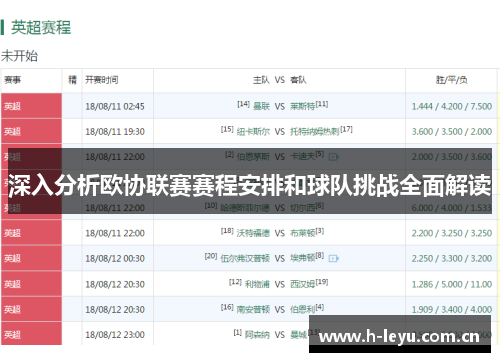Open home team 纽卡斯尔
500x362 pixels.
(x=253, y=132)
